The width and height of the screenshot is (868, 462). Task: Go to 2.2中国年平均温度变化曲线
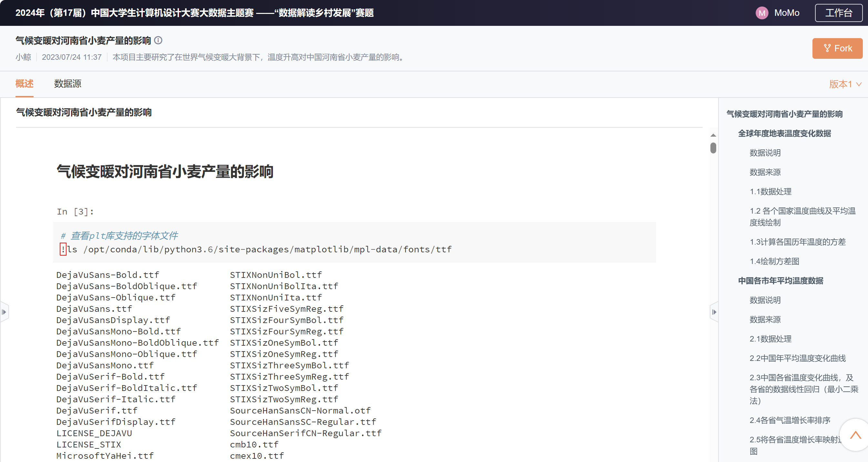coord(797,358)
